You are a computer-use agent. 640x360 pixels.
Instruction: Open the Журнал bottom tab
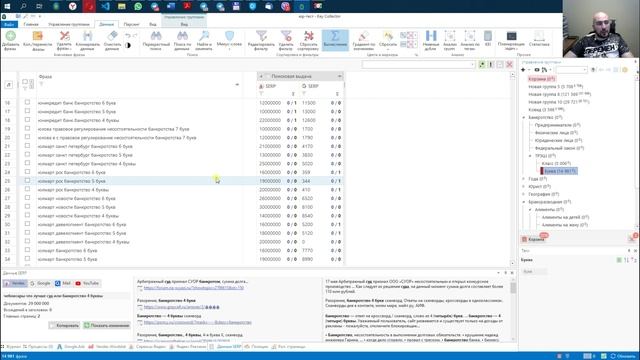pos(11,347)
